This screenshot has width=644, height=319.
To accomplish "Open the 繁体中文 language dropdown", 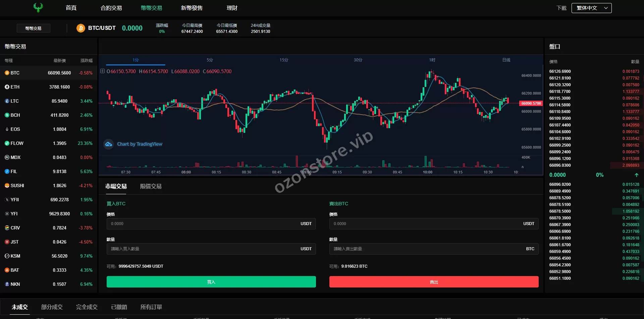I will 592,8.
